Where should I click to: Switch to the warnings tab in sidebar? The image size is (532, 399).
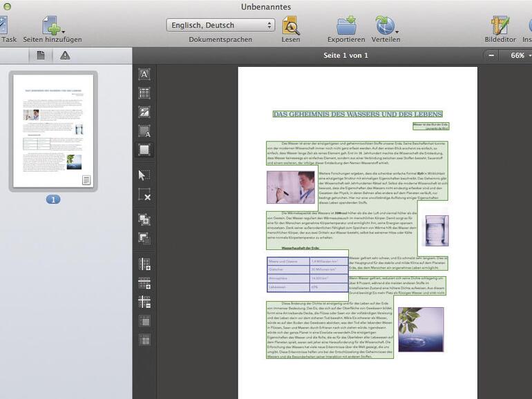(x=65, y=55)
